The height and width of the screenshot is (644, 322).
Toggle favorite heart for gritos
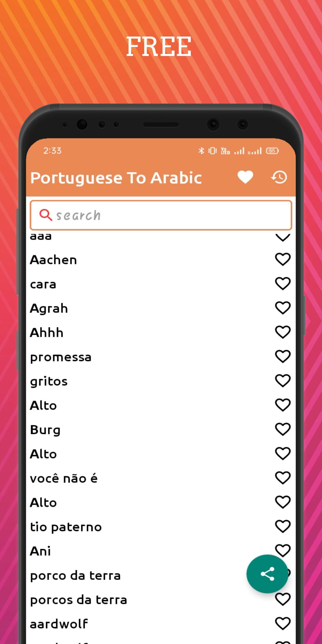tap(283, 381)
